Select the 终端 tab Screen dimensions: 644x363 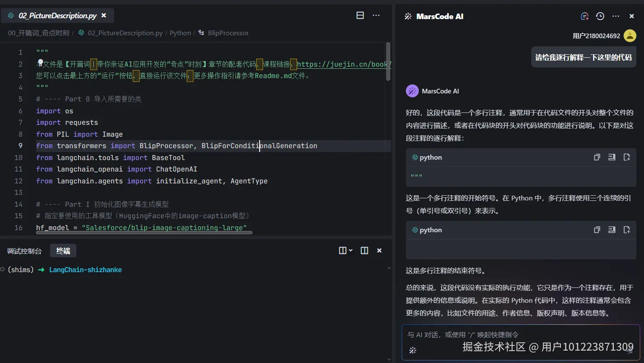(x=63, y=250)
